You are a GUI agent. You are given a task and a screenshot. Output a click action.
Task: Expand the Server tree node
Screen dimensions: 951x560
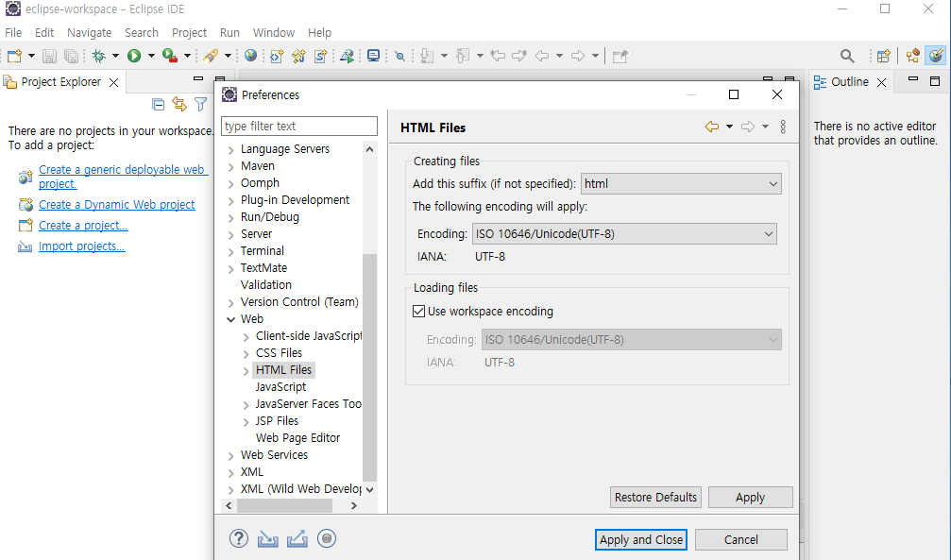click(x=231, y=235)
